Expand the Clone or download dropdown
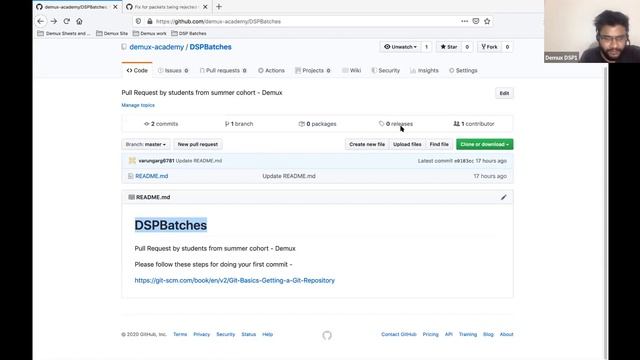The image size is (640, 360). [484, 144]
